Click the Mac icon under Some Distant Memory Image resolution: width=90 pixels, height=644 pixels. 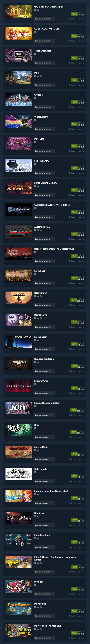click(x=38, y=186)
